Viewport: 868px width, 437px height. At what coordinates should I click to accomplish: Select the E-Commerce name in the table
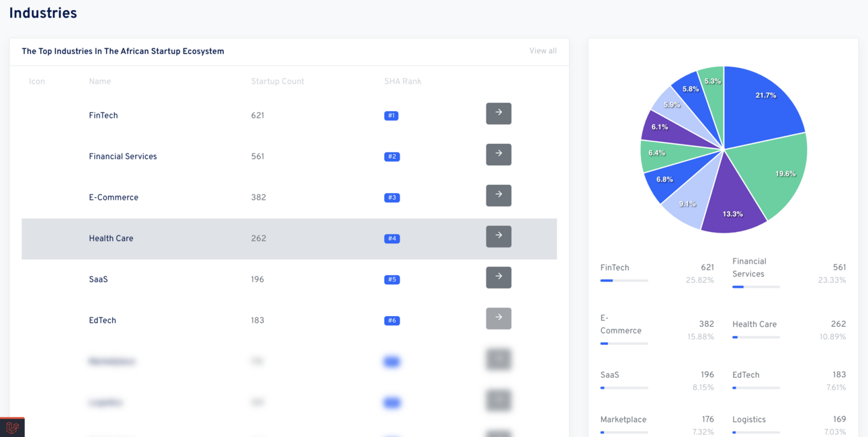[x=114, y=198]
